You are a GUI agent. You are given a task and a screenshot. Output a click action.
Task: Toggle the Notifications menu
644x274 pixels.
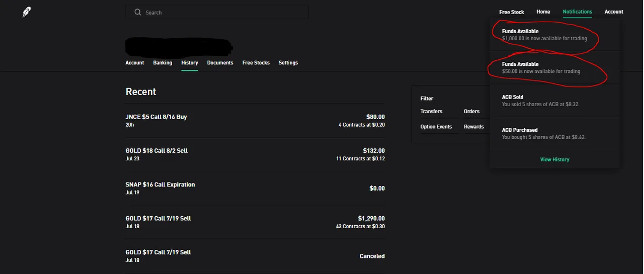578,12
